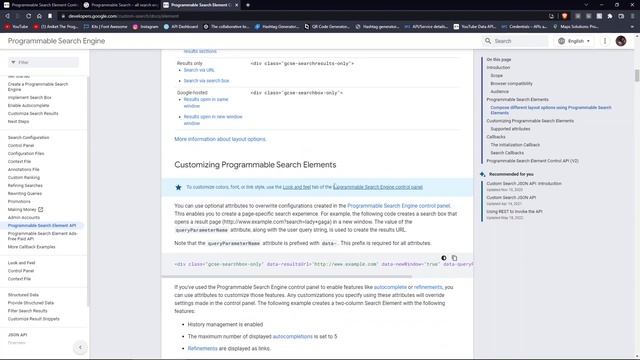Go back with the browser back arrow
Viewport: 640px width, 360px height.
point(7,16)
